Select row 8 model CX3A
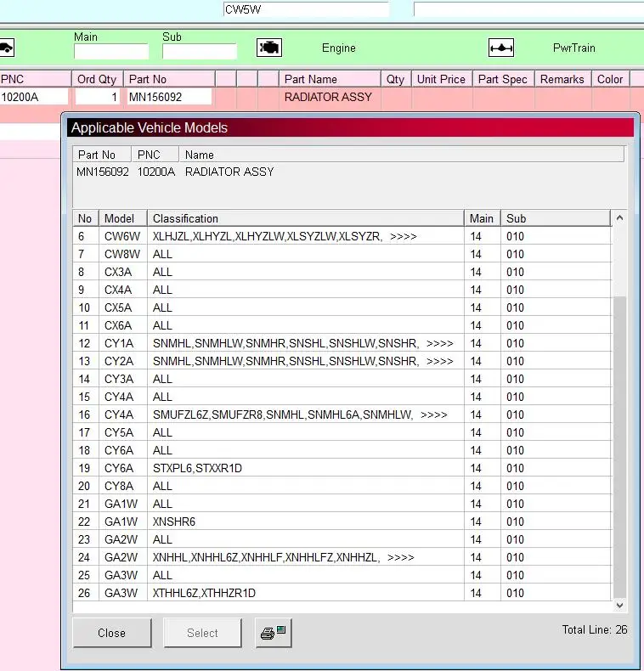Image resolution: width=644 pixels, height=671 pixels. 342,272
